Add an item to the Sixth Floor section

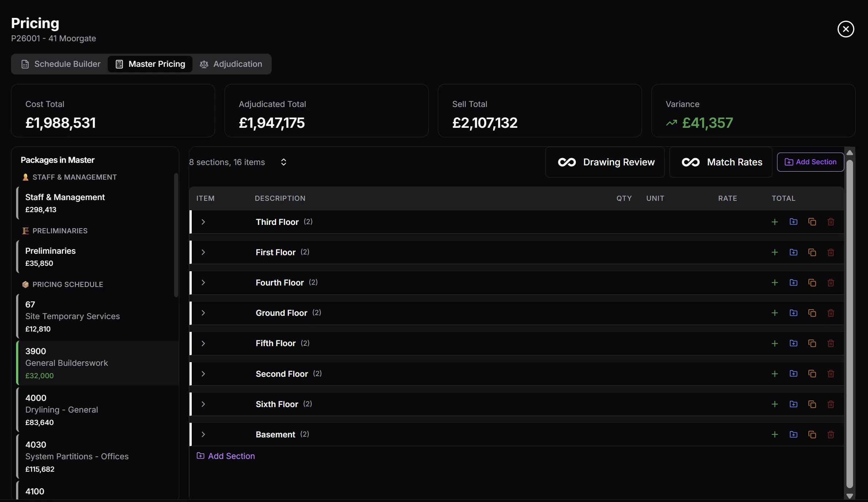(x=775, y=404)
